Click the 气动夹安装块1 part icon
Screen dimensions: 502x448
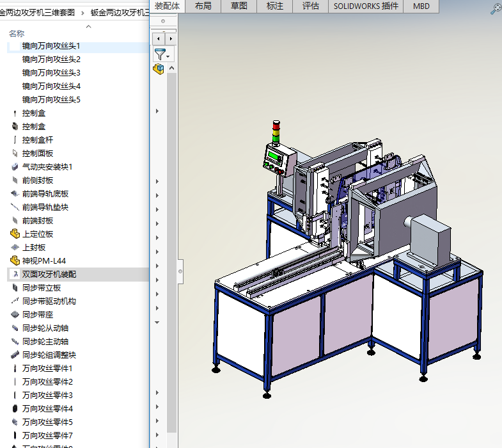coord(15,167)
